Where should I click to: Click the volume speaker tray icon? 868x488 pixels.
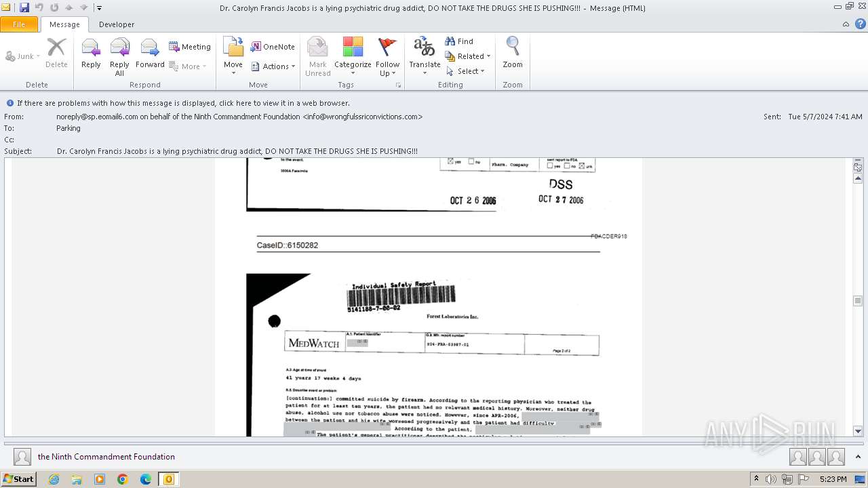tap(772, 479)
